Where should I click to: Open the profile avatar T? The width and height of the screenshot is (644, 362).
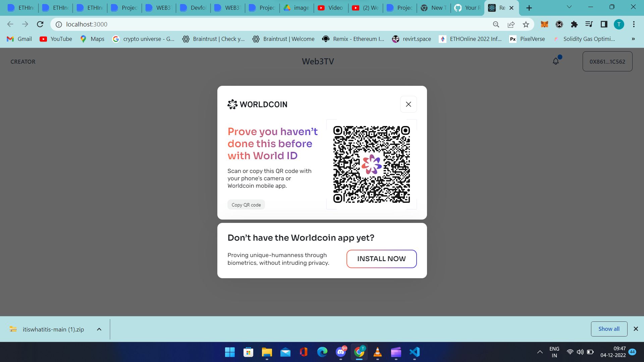[x=619, y=24]
